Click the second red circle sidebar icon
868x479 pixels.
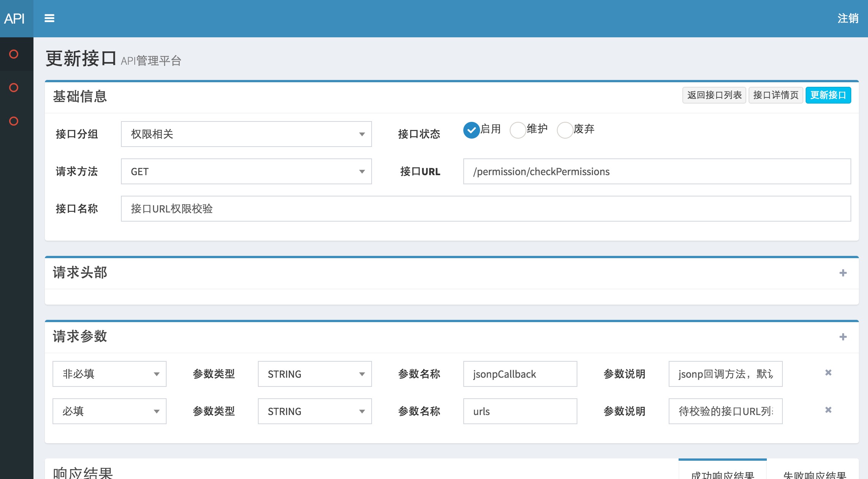tap(14, 88)
